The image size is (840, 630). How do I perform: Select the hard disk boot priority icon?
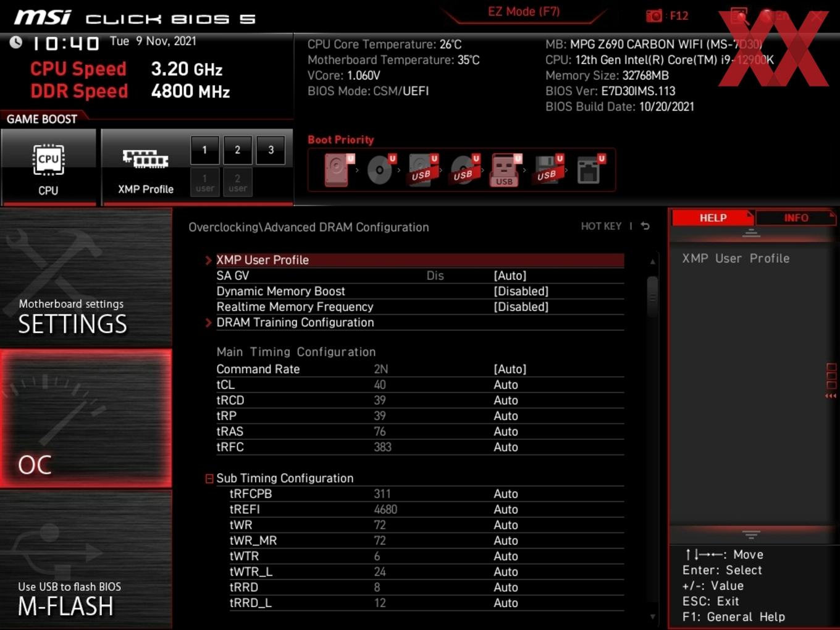pos(338,169)
